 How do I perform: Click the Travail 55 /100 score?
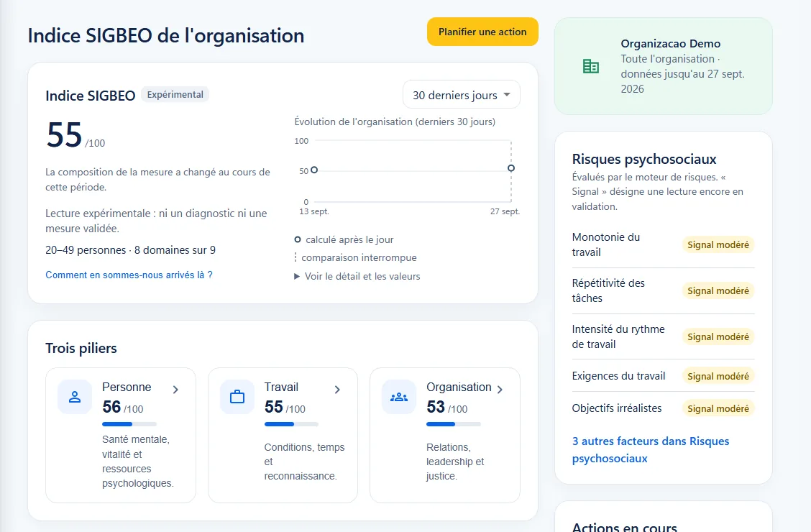tap(285, 407)
